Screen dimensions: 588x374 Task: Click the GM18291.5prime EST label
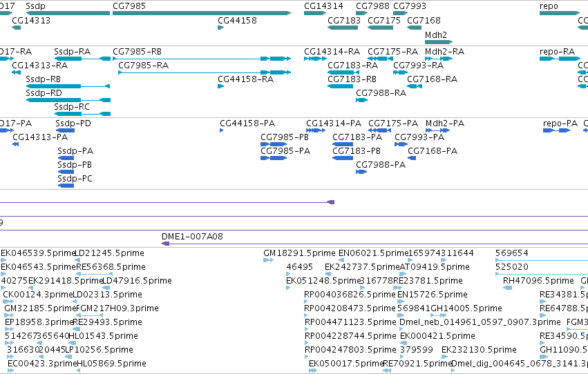click(x=300, y=253)
